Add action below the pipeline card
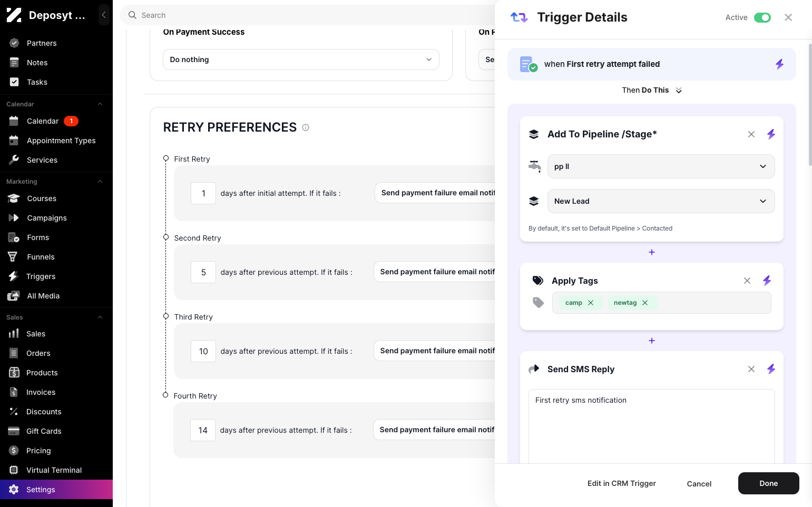The height and width of the screenshot is (507, 812). 652,252
